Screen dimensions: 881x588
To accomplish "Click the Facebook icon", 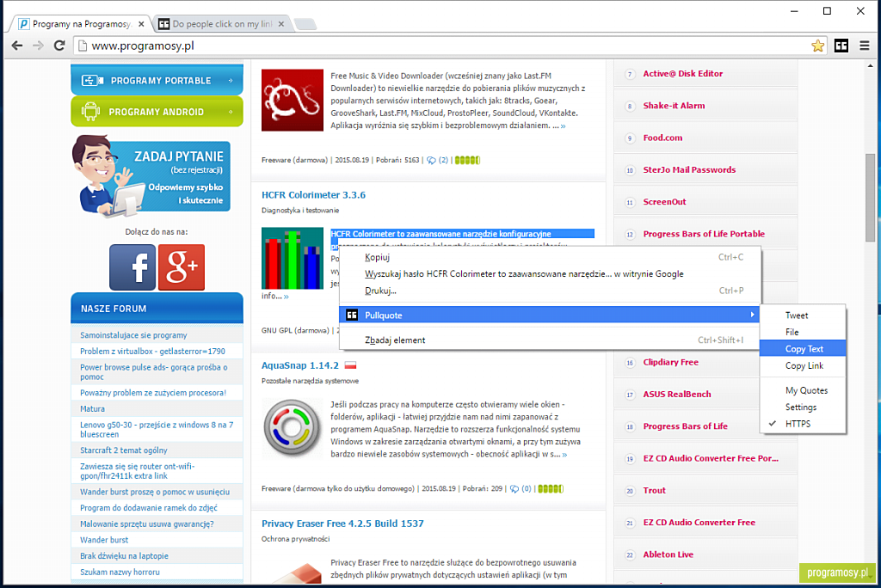I will pyautogui.click(x=132, y=267).
